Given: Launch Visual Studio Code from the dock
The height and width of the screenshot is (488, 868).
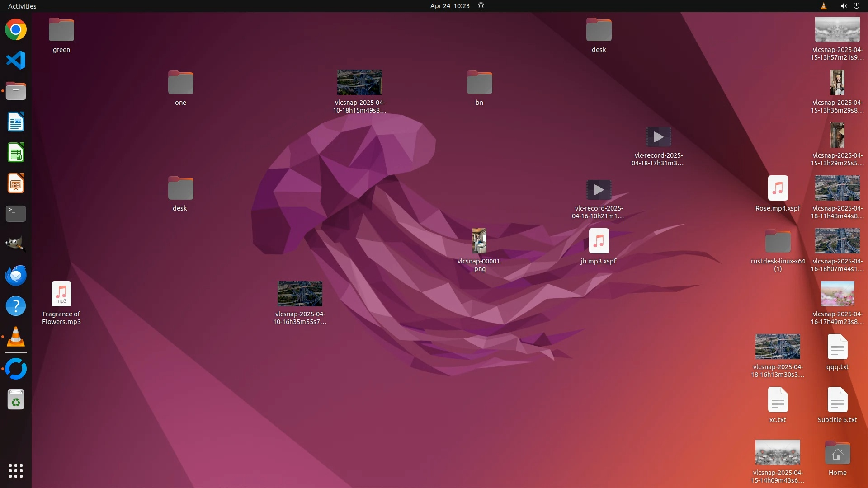Looking at the screenshot, I should pos(16,60).
